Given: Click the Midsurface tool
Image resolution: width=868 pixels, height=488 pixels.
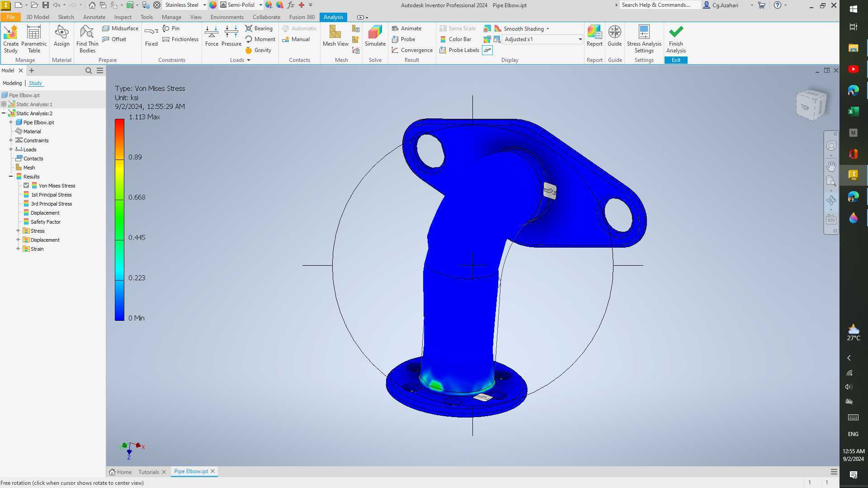Looking at the screenshot, I should pos(120,28).
